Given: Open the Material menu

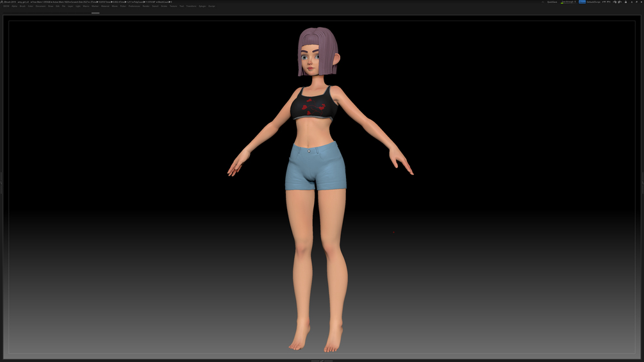Looking at the screenshot, I should [105, 6].
